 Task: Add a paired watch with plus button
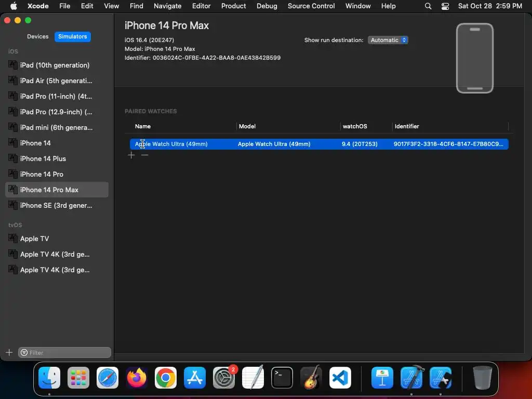pos(131,155)
